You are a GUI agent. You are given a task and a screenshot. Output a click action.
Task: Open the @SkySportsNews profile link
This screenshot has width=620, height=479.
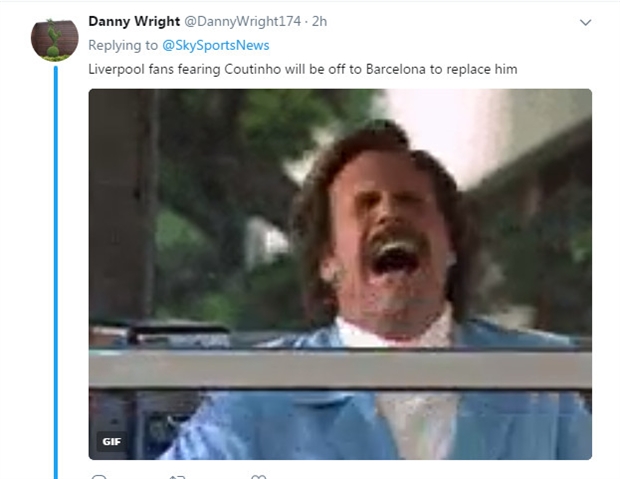[x=215, y=45]
